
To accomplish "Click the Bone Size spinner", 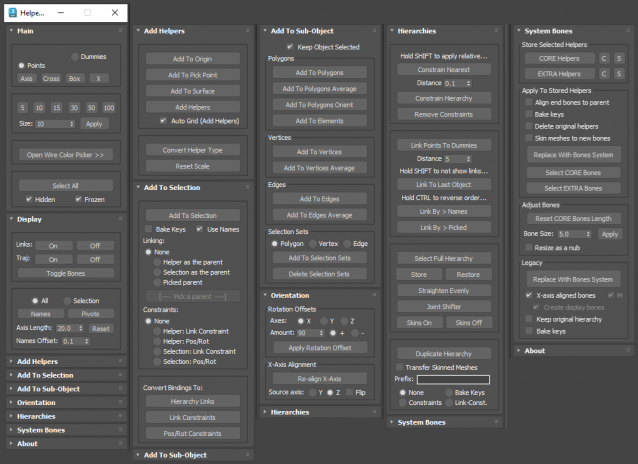I will (x=588, y=234).
